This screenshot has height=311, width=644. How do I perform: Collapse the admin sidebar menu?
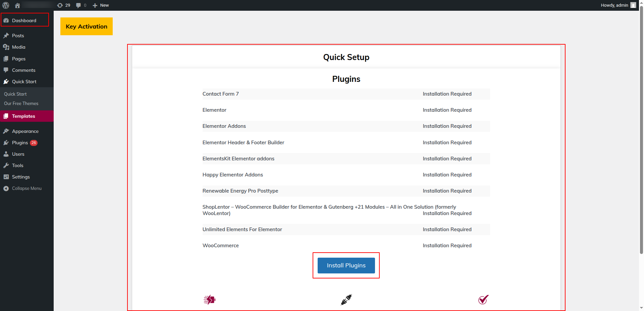tap(26, 189)
